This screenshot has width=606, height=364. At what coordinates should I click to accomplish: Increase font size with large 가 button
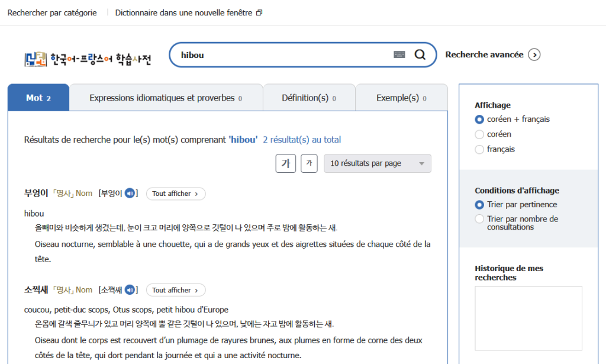(x=286, y=163)
